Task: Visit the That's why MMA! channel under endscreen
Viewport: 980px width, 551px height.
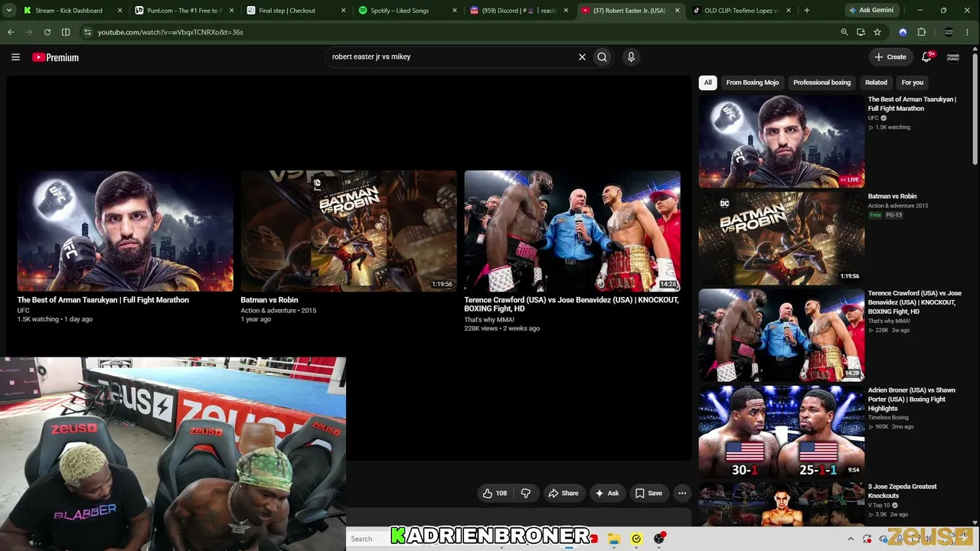Action: [x=489, y=320]
